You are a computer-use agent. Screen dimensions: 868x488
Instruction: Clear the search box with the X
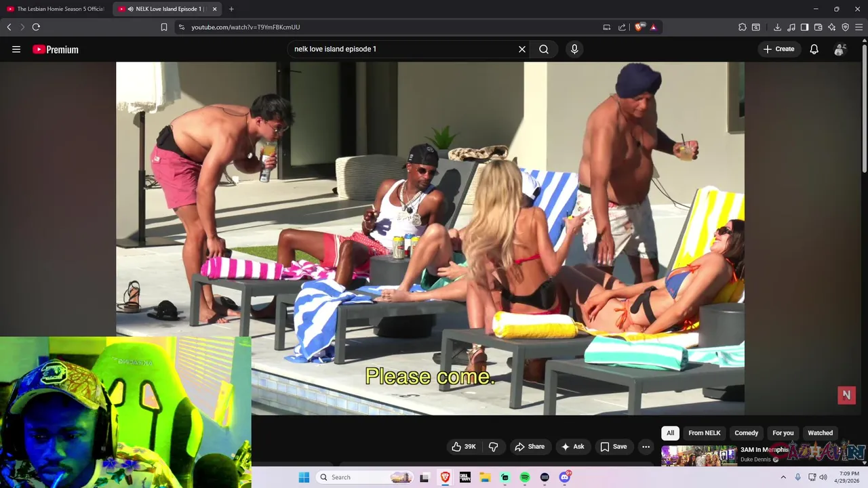(522, 49)
